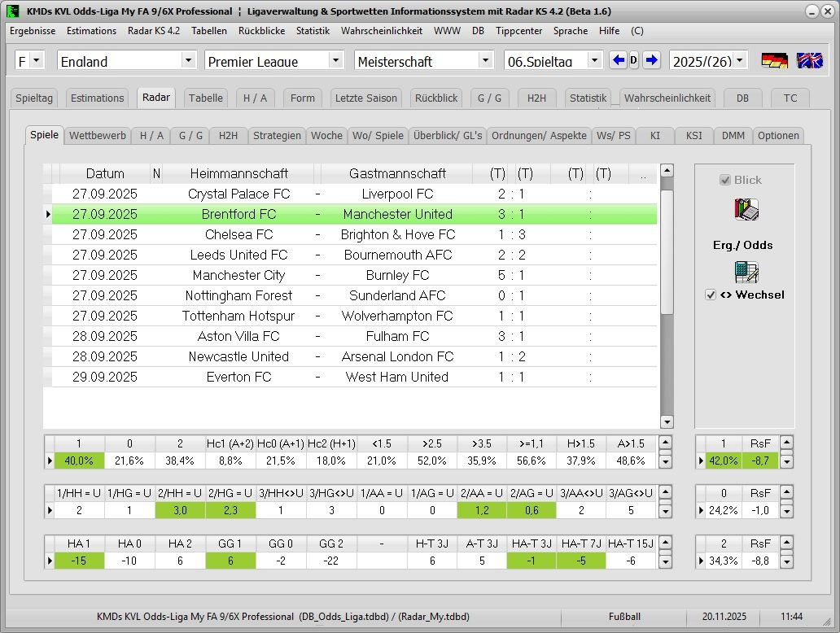Switch to the Strategien sub-tab

277,136
